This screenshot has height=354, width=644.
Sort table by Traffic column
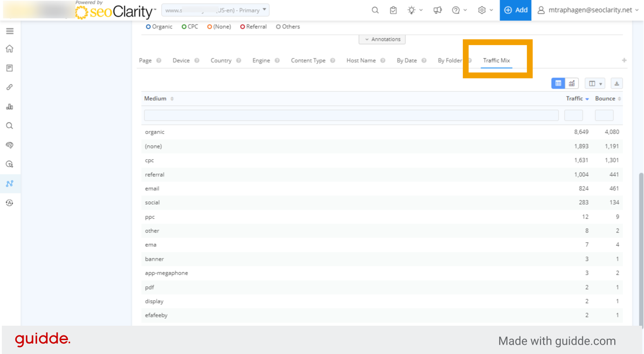tap(575, 99)
